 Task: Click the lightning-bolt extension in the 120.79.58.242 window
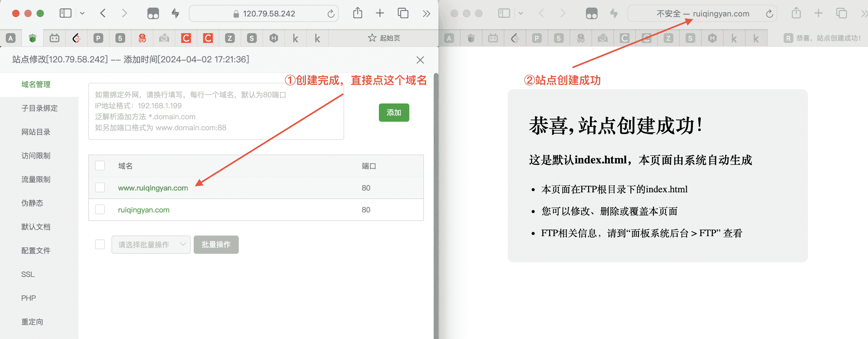point(175,13)
